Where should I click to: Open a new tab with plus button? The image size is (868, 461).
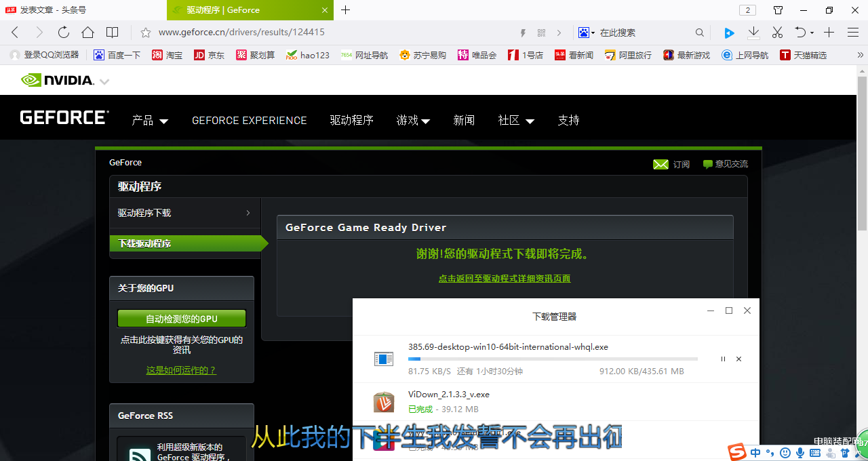345,9
